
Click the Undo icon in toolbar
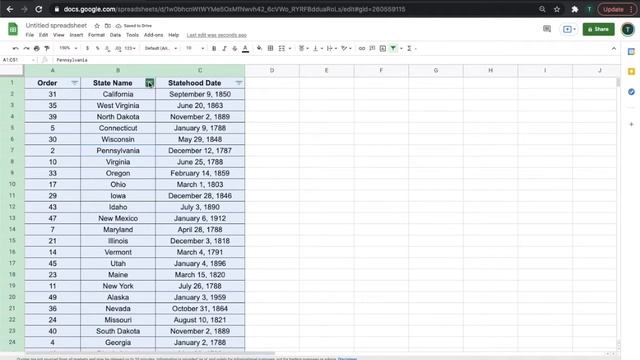pyautogui.click(x=16, y=48)
